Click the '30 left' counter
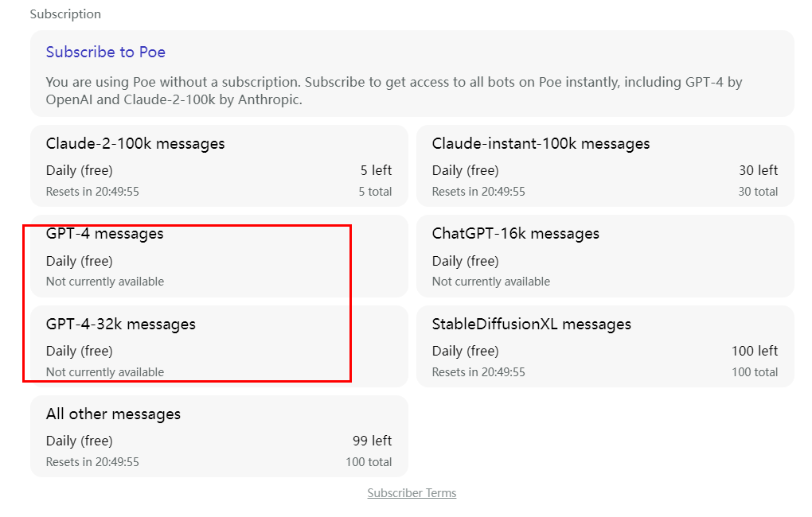Image resolution: width=812 pixels, height=517 pixels. 758,170
